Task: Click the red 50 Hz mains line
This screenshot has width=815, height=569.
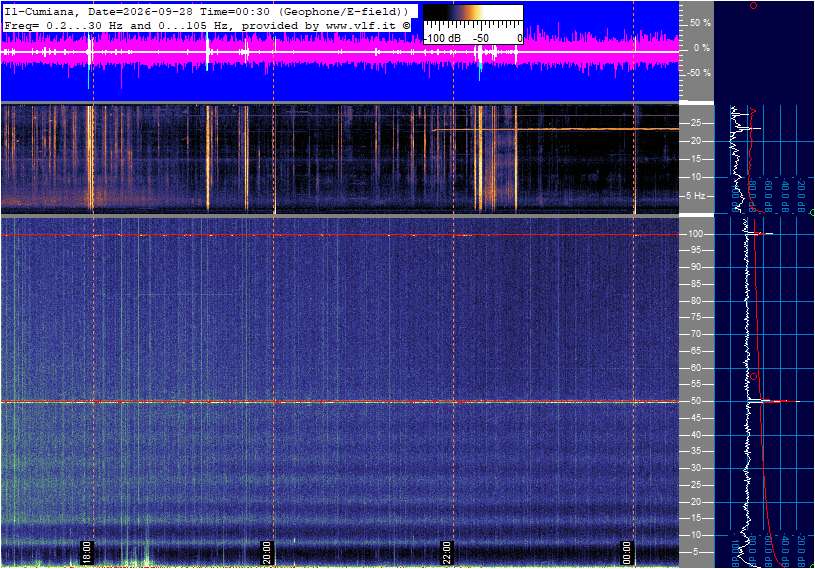Action: [x=340, y=402]
